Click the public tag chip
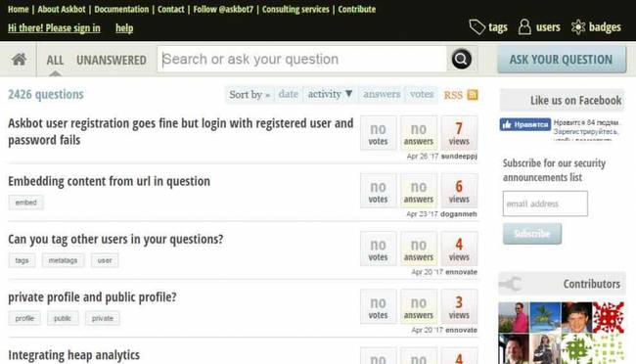636x364 pixels. point(63,319)
